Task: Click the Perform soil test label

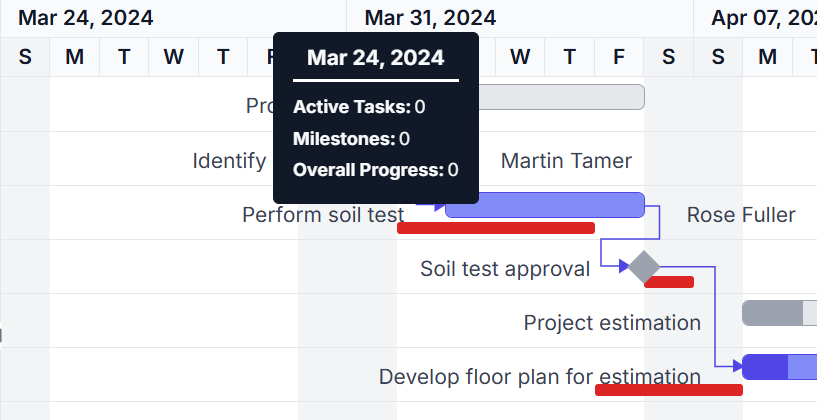Action: point(323,215)
